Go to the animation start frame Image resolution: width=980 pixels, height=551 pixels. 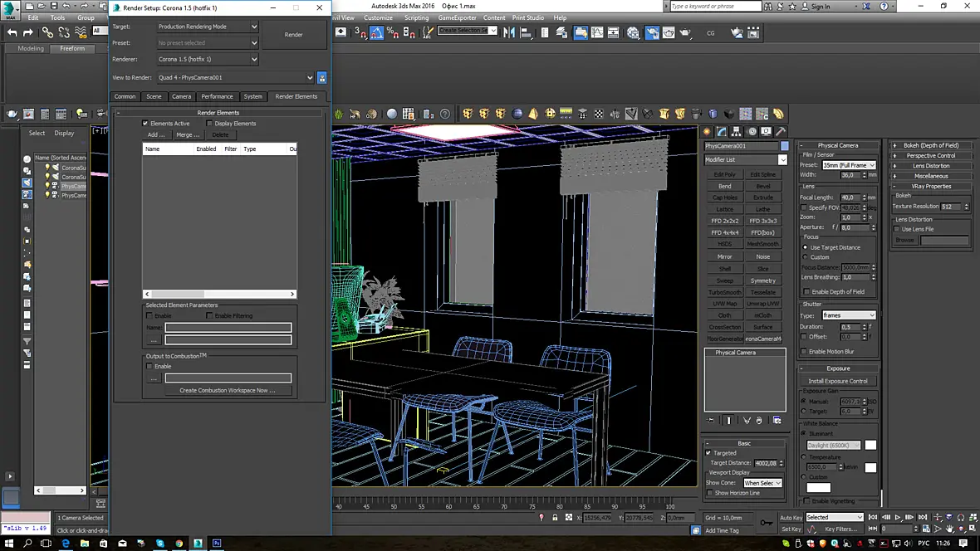pyautogui.click(x=873, y=517)
